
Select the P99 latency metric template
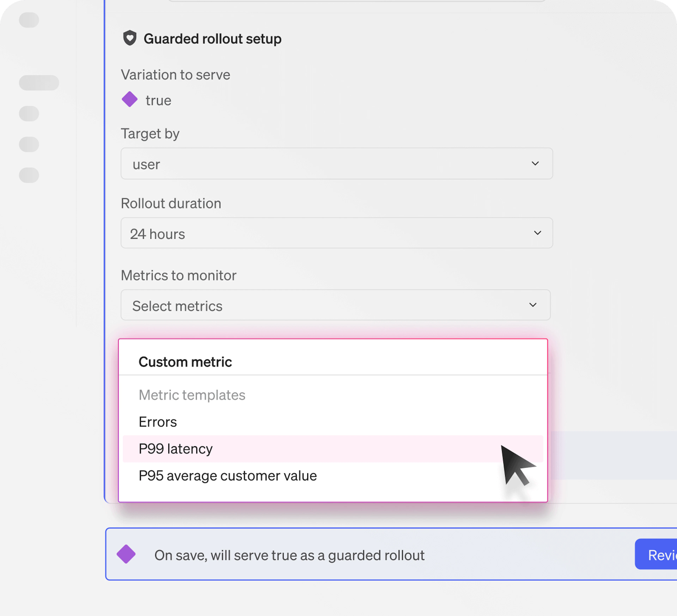[x=176, y=449]
